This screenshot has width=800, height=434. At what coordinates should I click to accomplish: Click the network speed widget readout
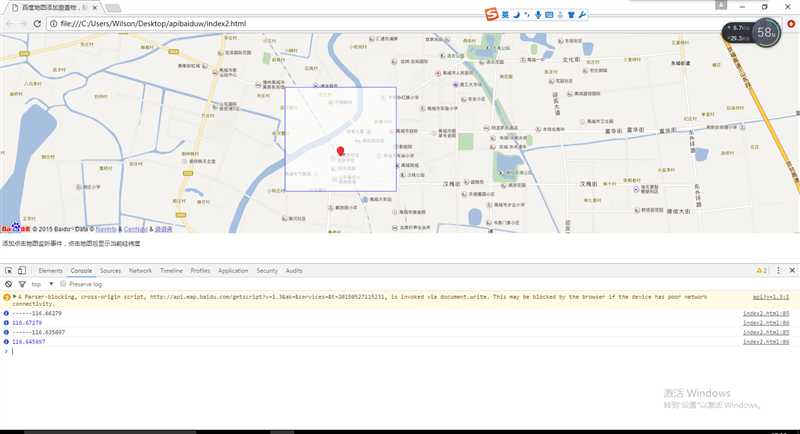coord(738,33)
